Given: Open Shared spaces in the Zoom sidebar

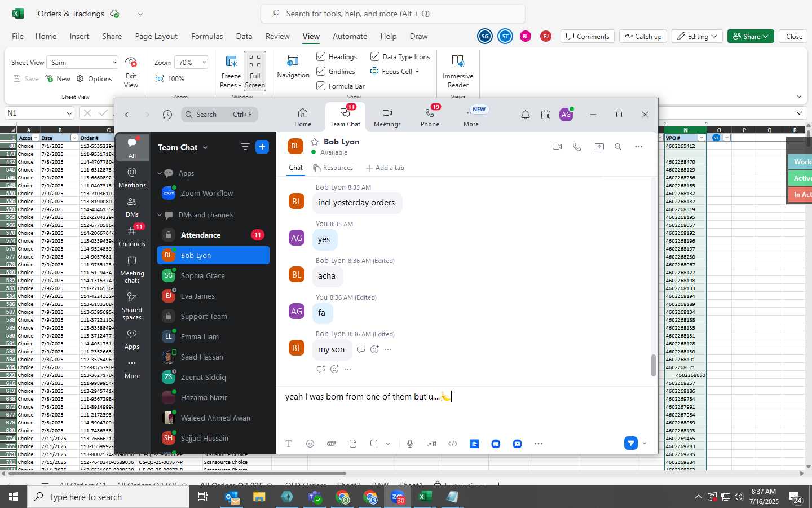Looking at the screenshot, I should [132, 306].
